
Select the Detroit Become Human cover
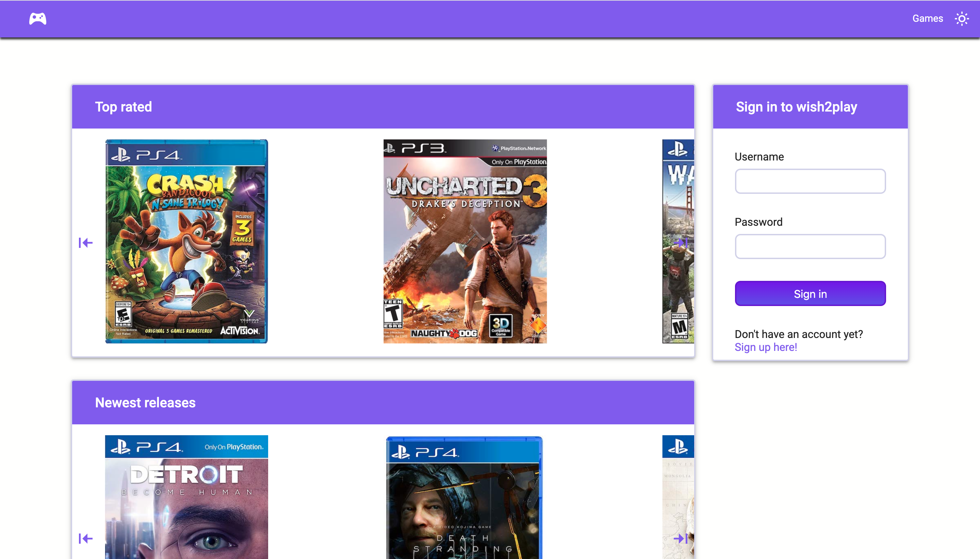click(186, 497)
